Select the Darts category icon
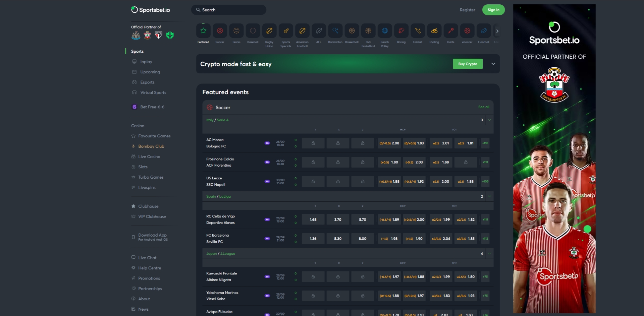This screenshot has height=316, width=644. (x=451, y=31)
